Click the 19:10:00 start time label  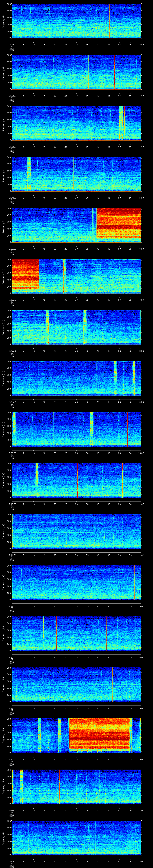point(12,504)
